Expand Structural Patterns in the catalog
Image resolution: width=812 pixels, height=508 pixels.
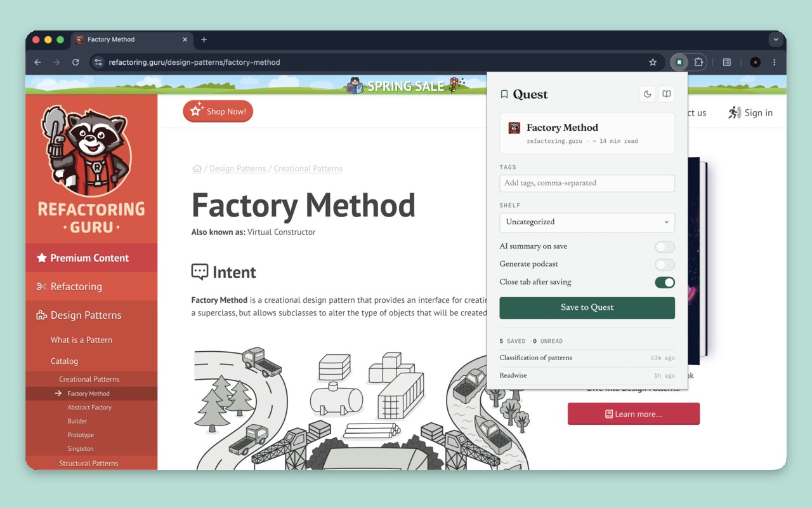pos(91,464)
